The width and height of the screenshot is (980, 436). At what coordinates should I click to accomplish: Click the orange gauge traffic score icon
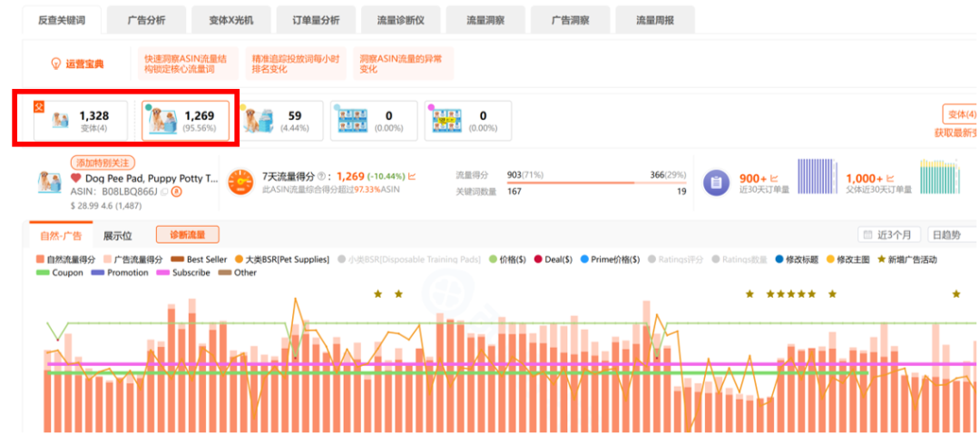(240, 183)
